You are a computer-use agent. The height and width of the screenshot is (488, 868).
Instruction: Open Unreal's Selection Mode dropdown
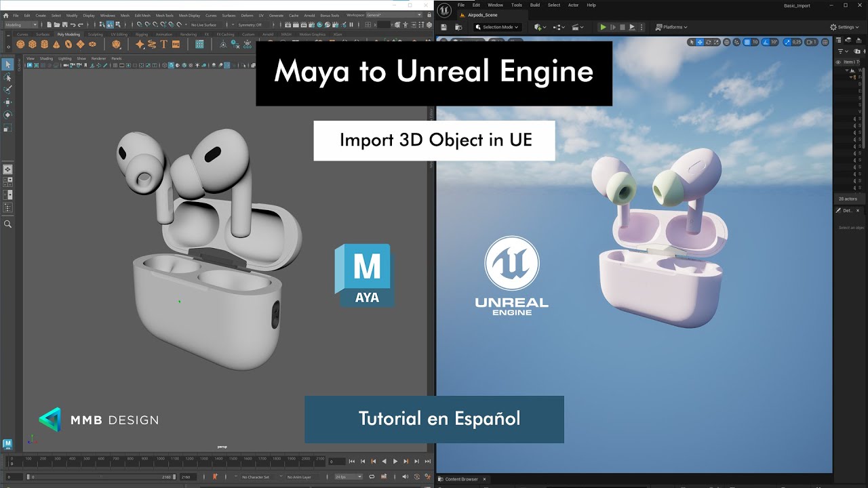pyautogui.click(x=497, y=27)
